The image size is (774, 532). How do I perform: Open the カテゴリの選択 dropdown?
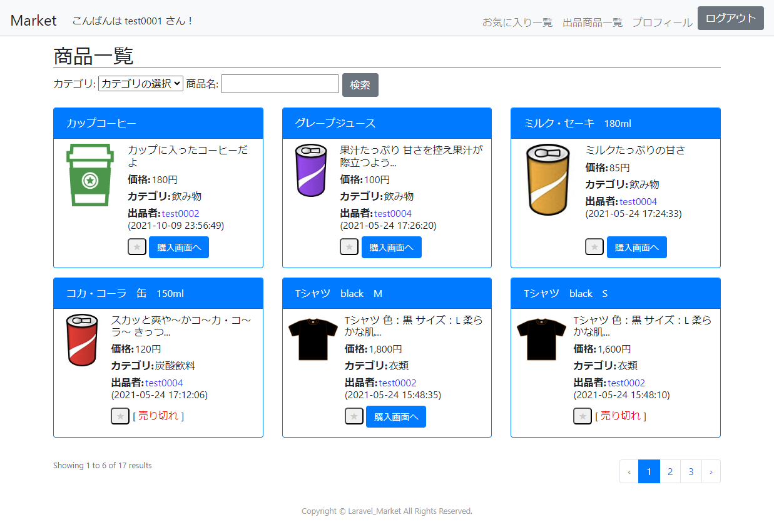[x=141, y=84]
